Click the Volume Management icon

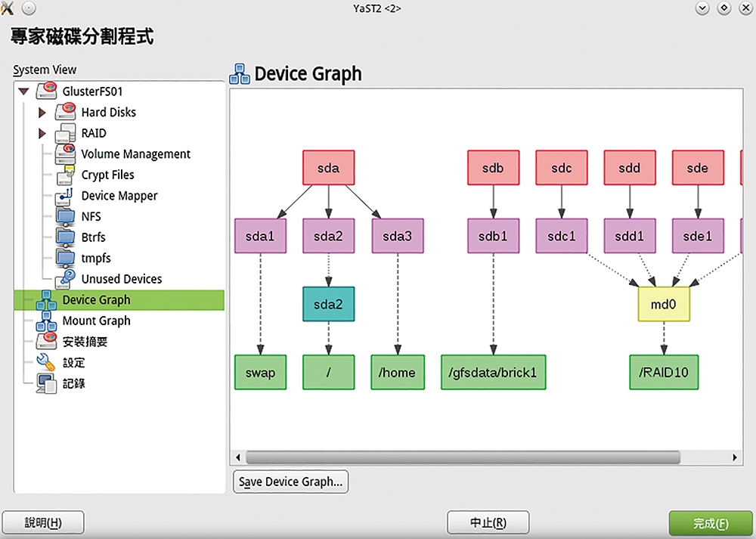[x=65, y=153]
